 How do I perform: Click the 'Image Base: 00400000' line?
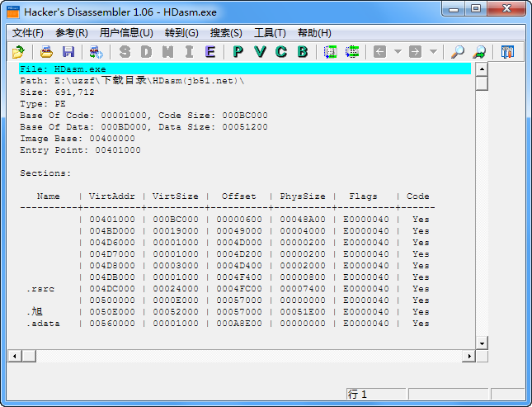[x=77, y=138]
